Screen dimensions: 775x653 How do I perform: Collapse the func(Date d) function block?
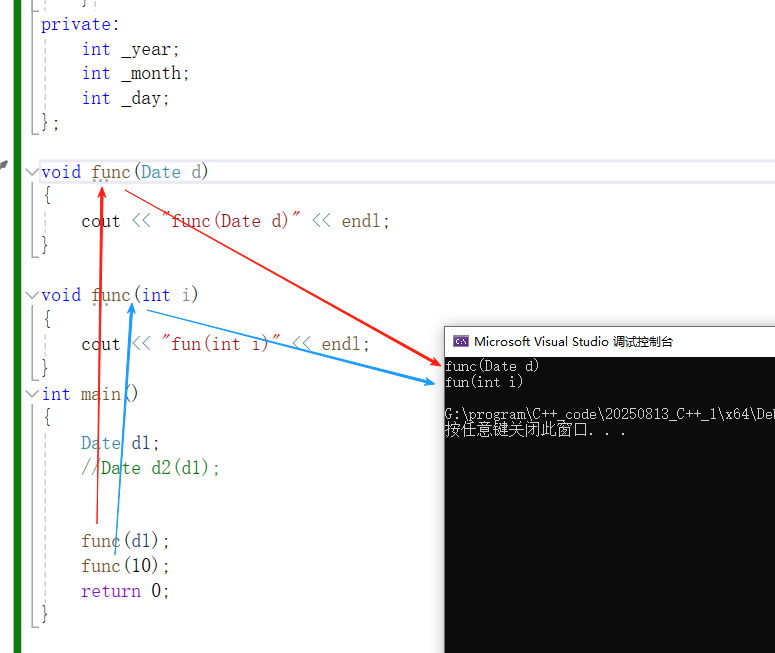32,172
